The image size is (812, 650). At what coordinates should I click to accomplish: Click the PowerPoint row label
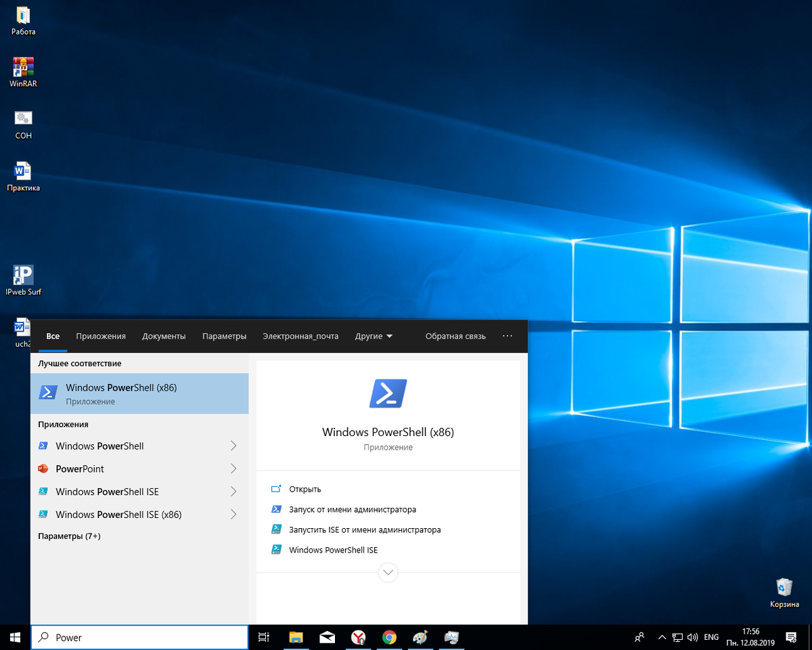80,469
